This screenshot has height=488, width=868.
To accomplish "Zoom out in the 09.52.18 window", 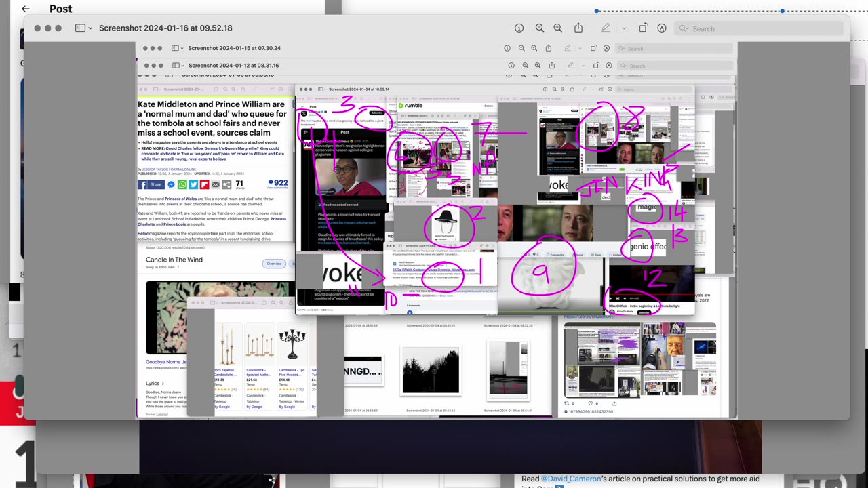I will pos(540,28).
